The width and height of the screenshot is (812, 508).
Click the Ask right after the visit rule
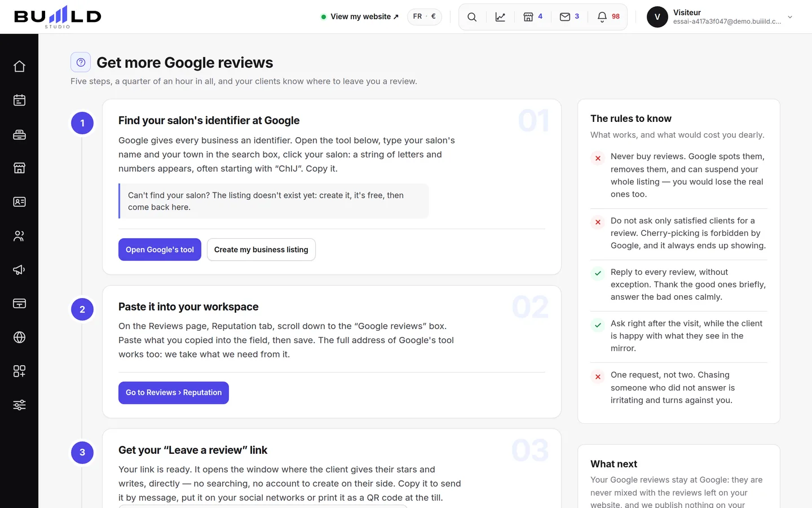[687, 336]
